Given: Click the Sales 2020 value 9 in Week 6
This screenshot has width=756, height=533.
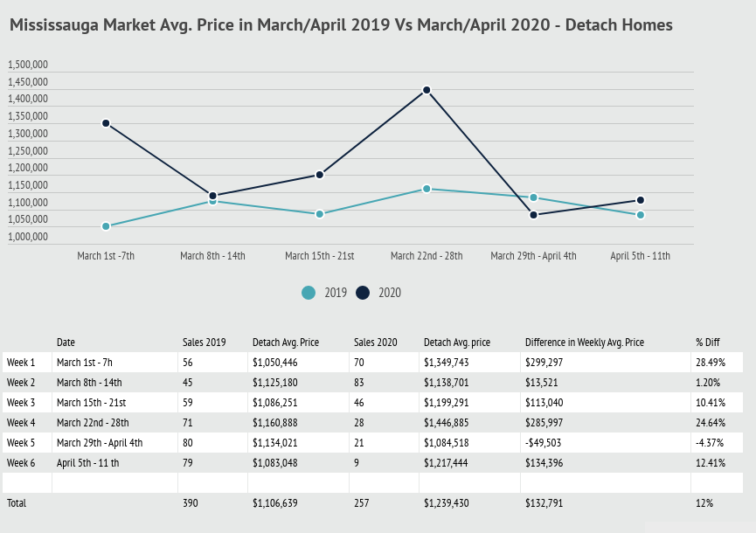Looking at the screenshot, I should 357,463.
